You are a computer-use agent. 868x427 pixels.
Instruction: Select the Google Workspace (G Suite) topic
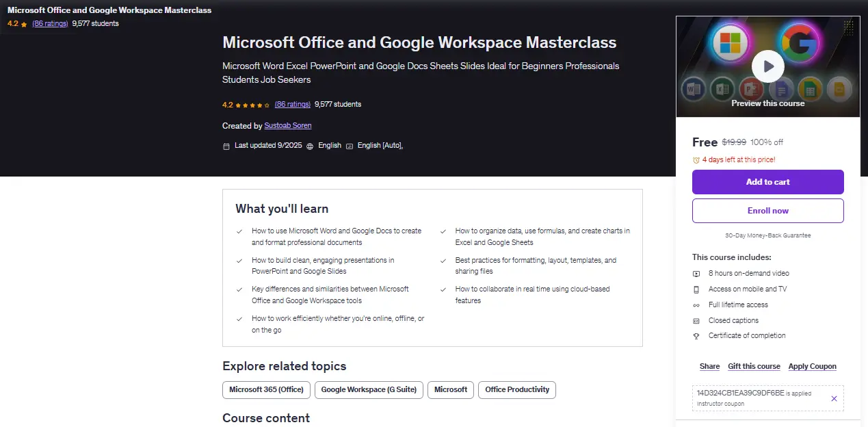369,390
